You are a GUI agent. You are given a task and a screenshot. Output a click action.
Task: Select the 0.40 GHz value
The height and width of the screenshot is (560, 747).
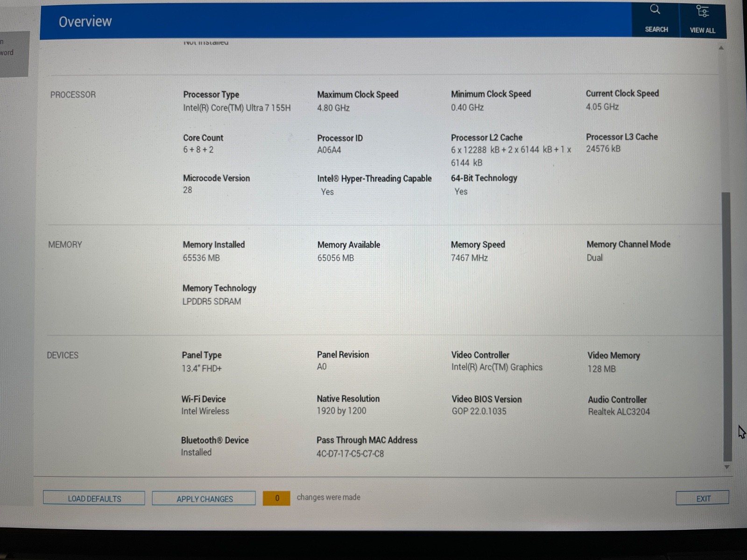point(467,107)
